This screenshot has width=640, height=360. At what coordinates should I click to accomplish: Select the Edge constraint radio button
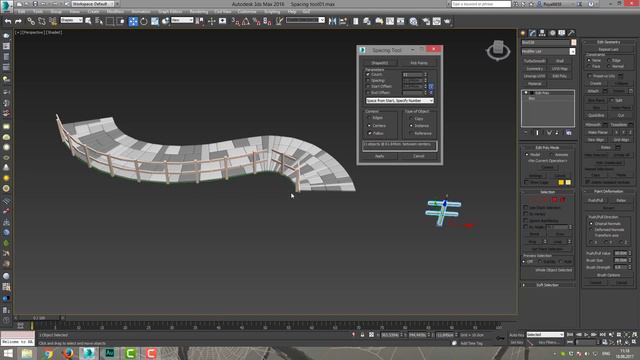click(x=609, y=60)
